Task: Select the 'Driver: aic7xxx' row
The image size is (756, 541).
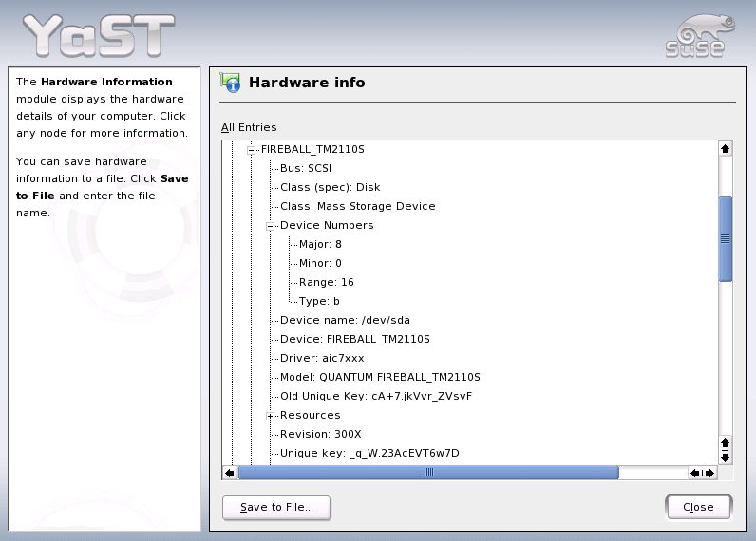Action: click(322, 358)
